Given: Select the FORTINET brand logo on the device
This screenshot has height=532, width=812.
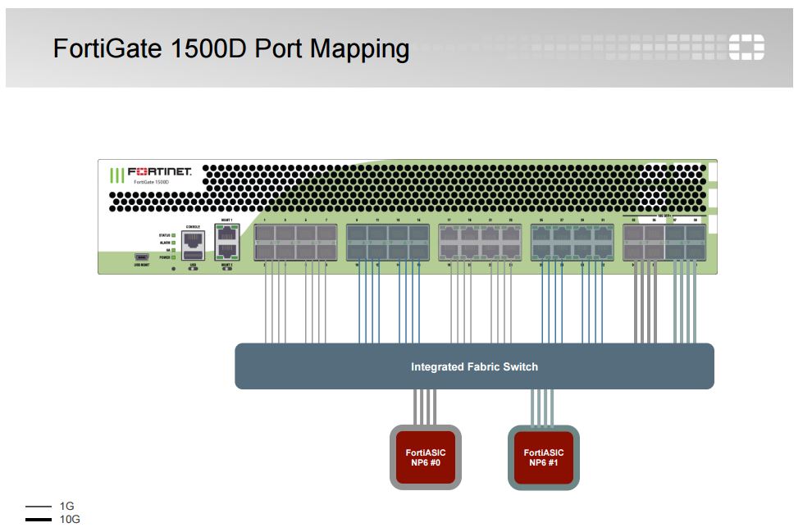Looking at the screenshot, I should click(159, 171).
